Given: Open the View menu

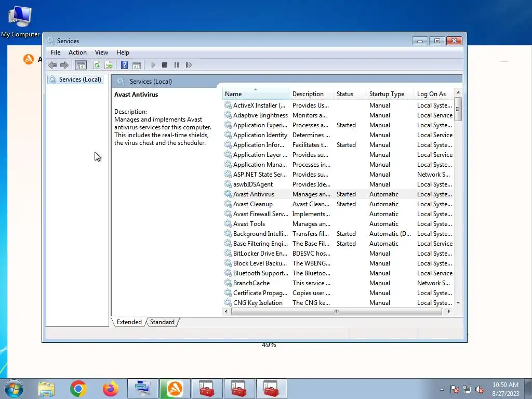Looking at the screenshot, I should click(x=101, y=52).
